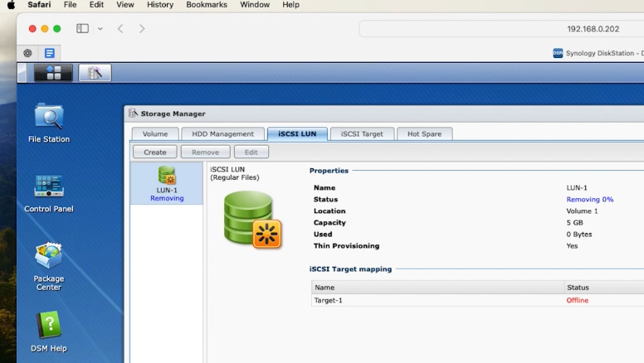Open the Window menu

(255, 5)
